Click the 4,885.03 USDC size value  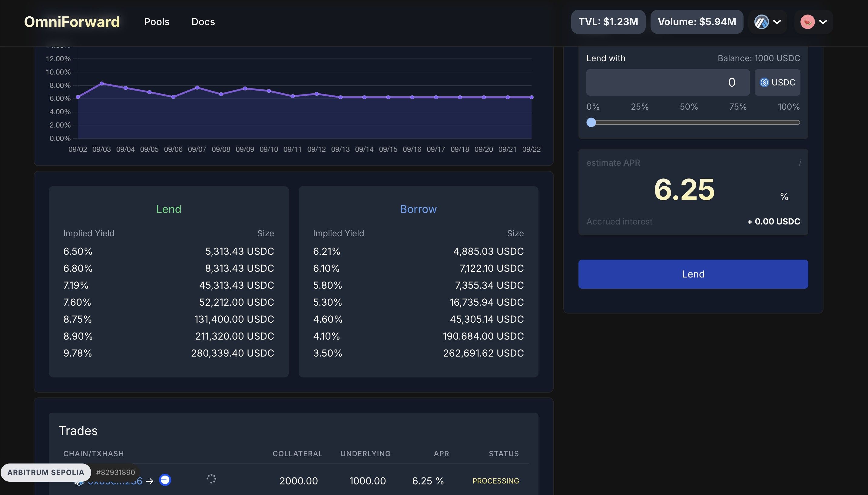489,251
